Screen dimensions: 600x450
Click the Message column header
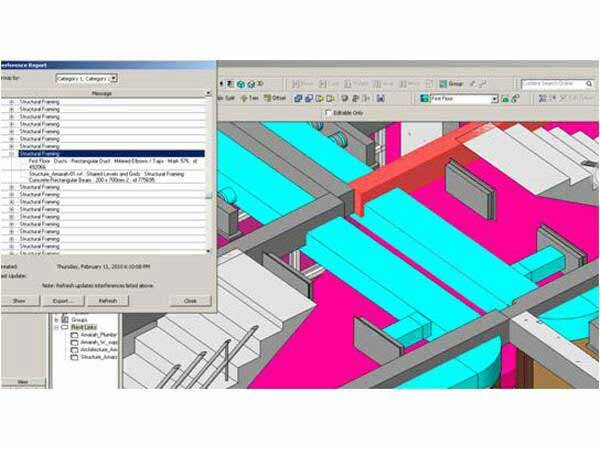102,93
